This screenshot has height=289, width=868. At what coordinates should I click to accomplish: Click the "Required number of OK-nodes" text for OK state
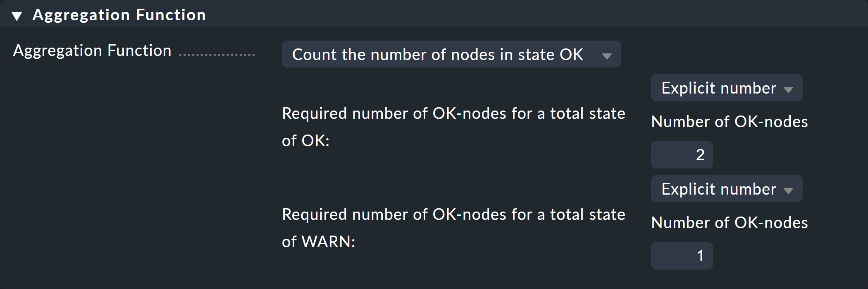453,113
